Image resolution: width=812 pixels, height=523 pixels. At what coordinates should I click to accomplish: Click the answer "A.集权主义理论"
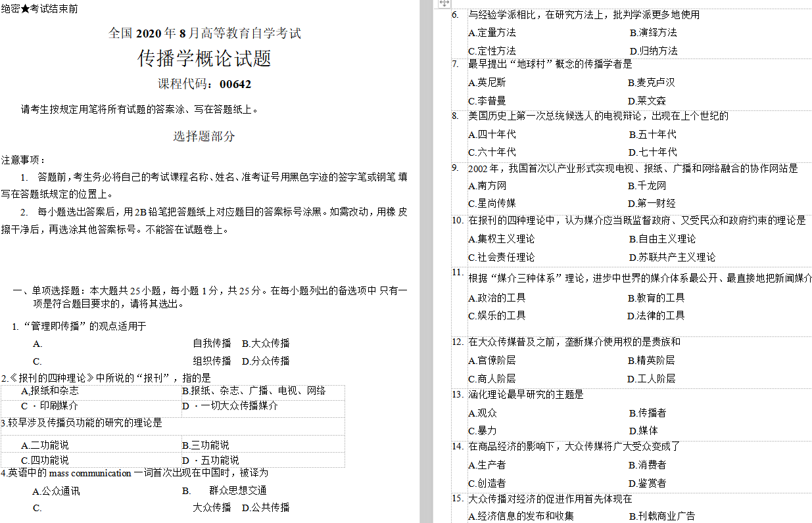point(502,239)
